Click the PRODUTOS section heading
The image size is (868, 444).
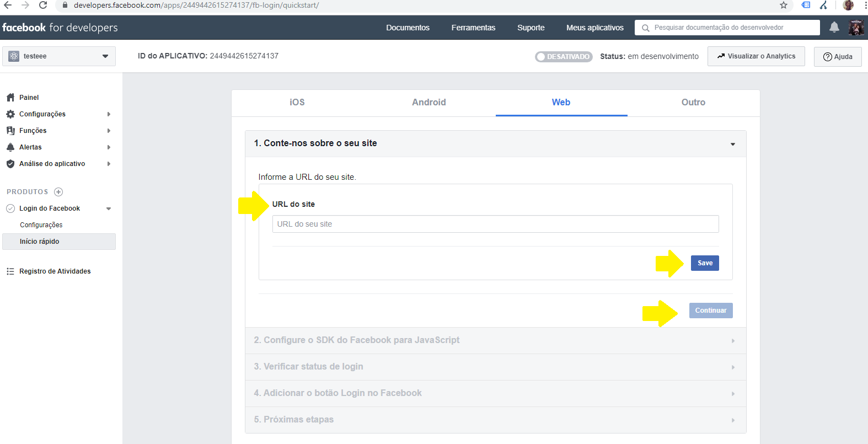[x=27, y=192]
